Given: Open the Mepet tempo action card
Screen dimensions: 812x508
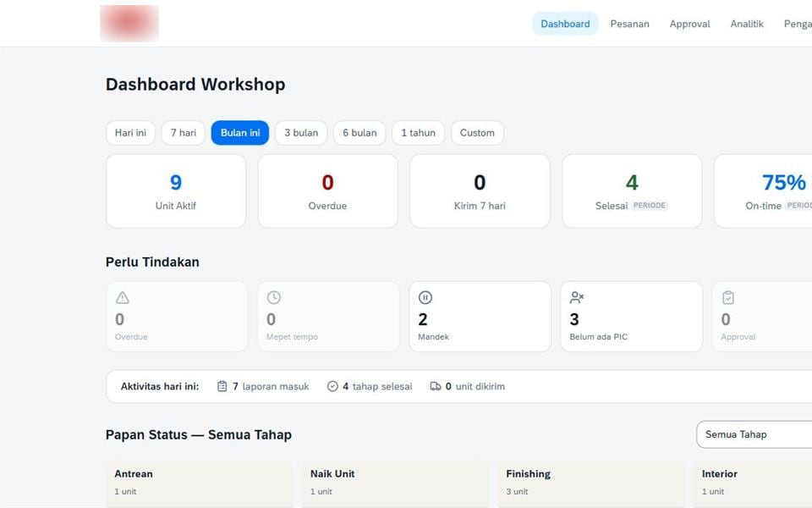Looking at the screenshot, I should point(328,316).
